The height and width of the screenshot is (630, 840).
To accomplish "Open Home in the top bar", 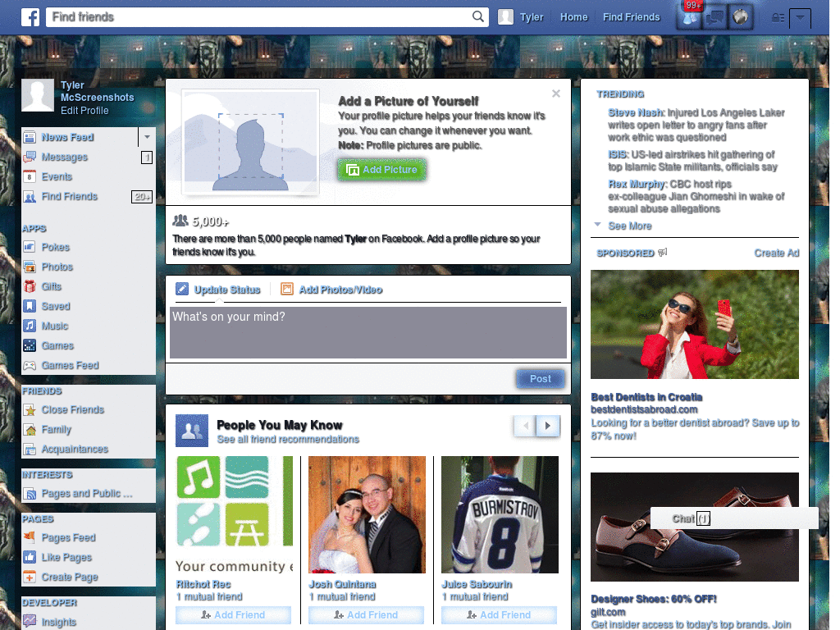I will point(573,17).
